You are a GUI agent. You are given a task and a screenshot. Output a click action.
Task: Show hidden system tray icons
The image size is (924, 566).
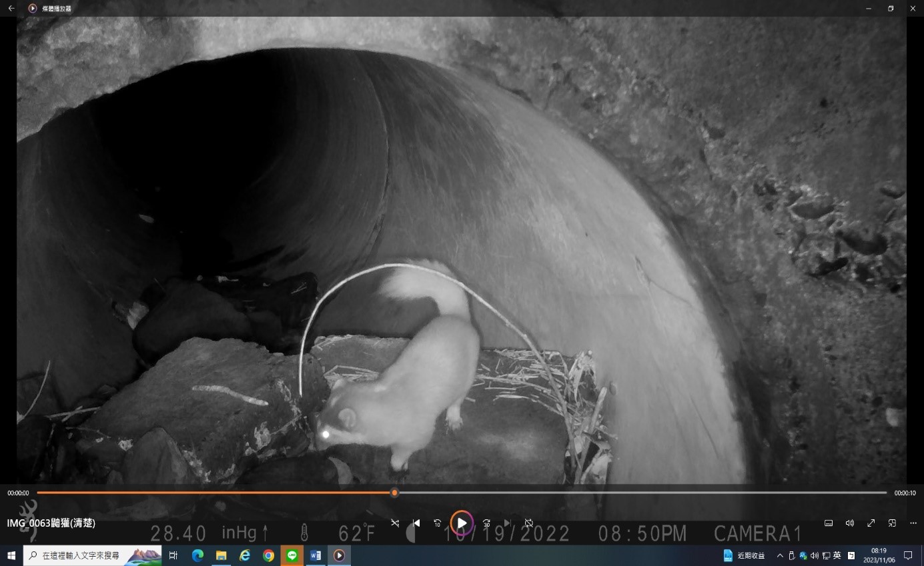pos(780,555)
